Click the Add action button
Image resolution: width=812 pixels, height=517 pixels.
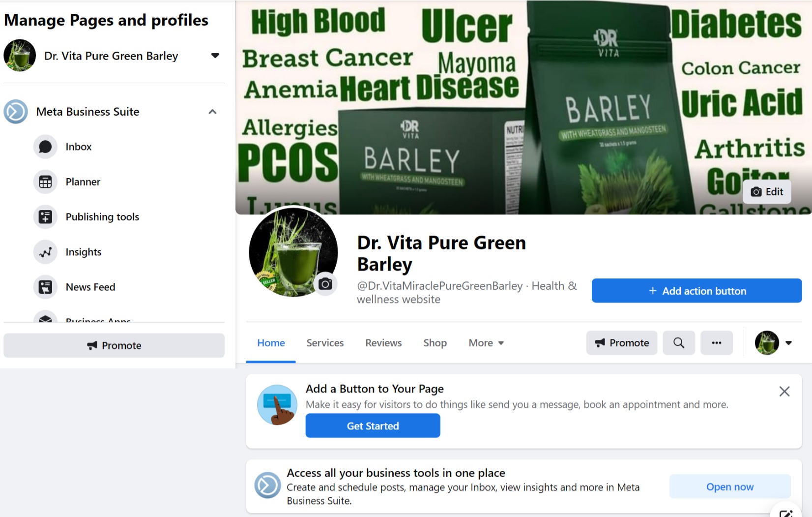[x=696, y=291]
